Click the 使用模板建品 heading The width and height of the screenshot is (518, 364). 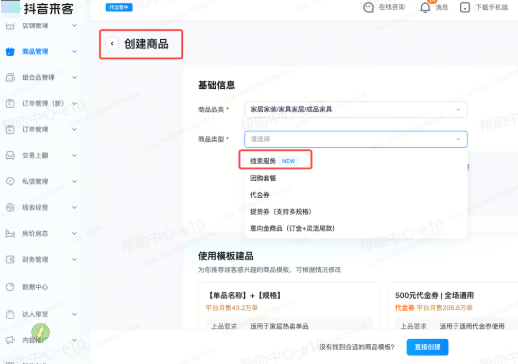pos(226,256)
